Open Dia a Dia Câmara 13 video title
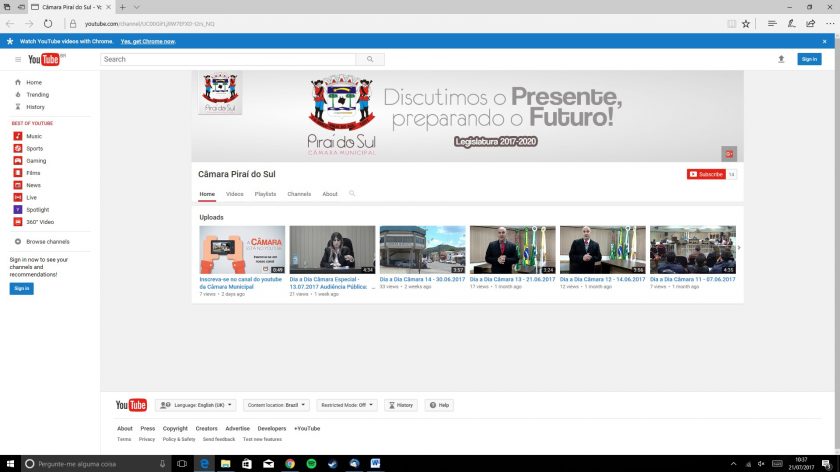840x472 pixels. [x=512, y=279]
